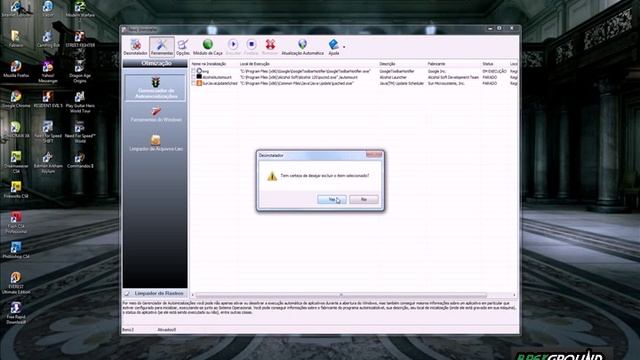Open Photoshop CS4 desktop shortcut
640x360 pixels.
tap(16, 251)
